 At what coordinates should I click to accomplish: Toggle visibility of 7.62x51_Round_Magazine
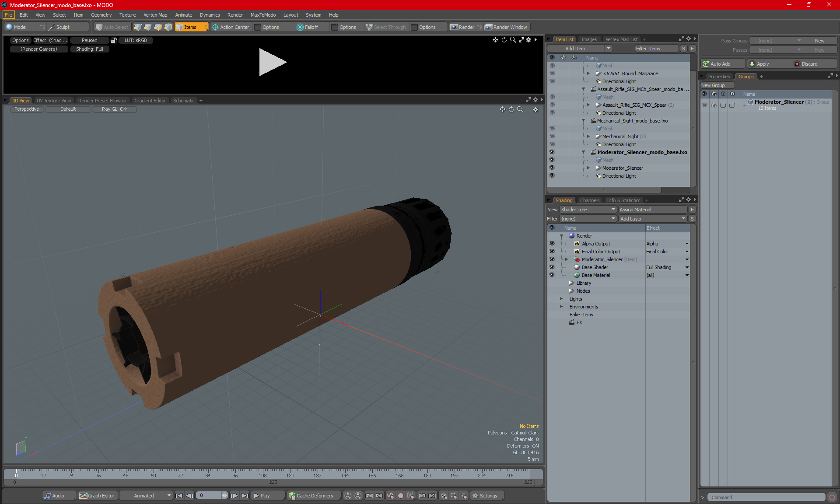click(x=552, y=73)
